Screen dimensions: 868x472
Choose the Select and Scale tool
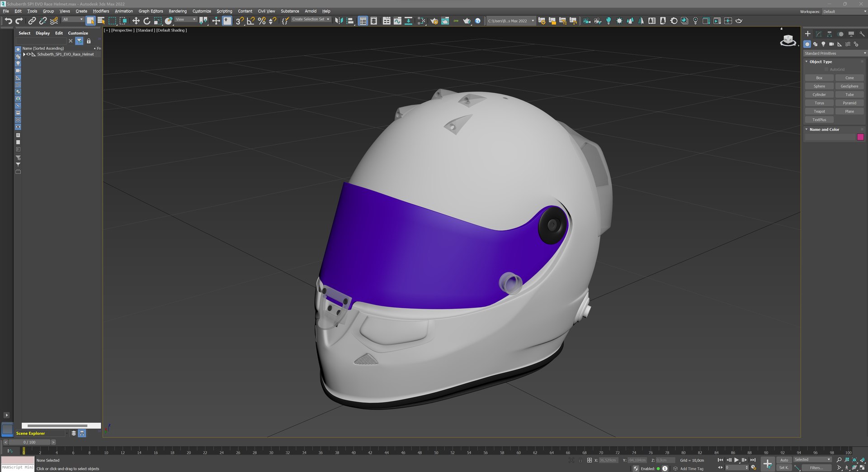tap(157, 21)
